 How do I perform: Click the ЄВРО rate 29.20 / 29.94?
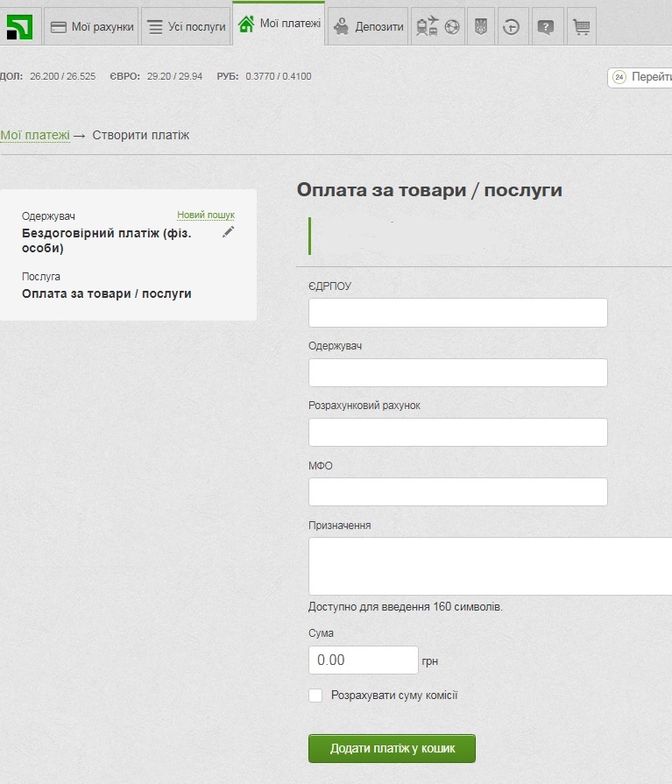[174, 76]
